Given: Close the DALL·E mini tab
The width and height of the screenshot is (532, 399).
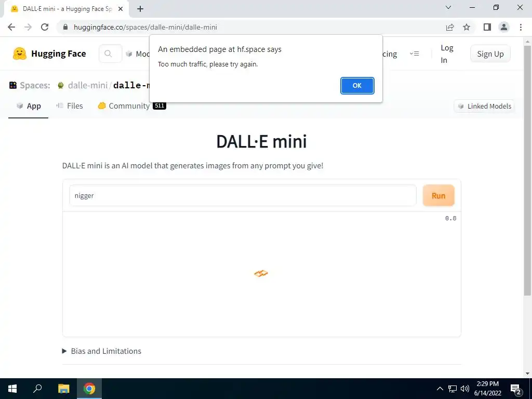Looking at the screenshot, I should tap(121, 9).
